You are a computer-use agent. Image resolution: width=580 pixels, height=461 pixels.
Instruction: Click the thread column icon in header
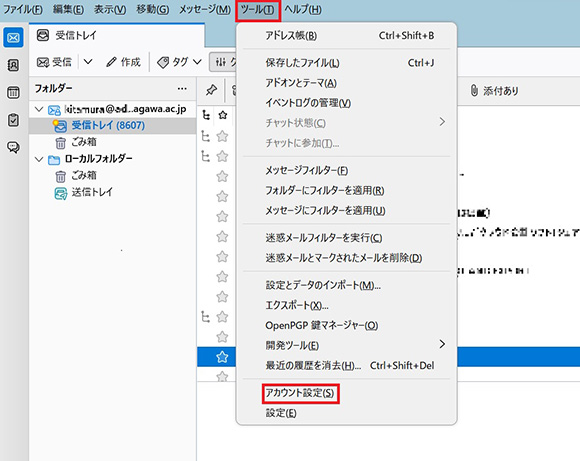206,115
